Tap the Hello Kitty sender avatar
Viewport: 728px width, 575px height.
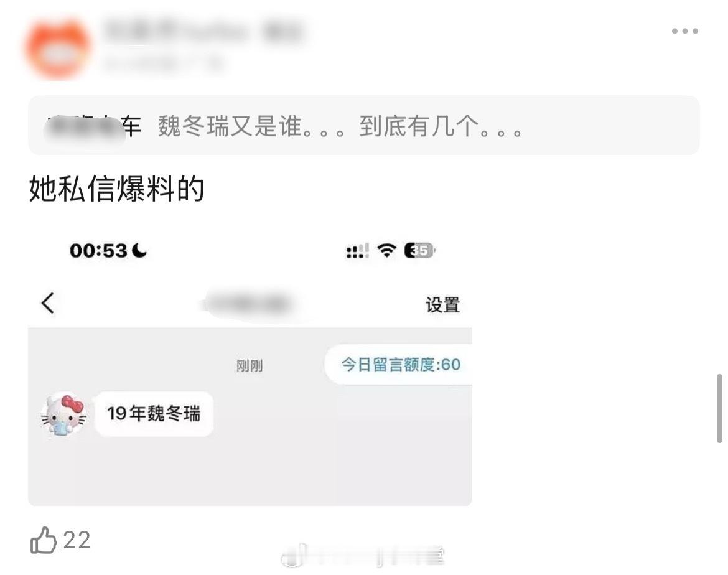pos(63,414)
